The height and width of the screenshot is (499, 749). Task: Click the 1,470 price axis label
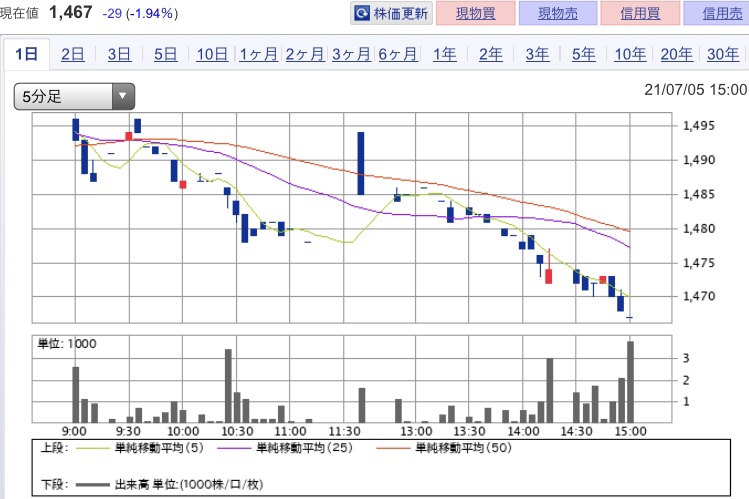point(699,297)
